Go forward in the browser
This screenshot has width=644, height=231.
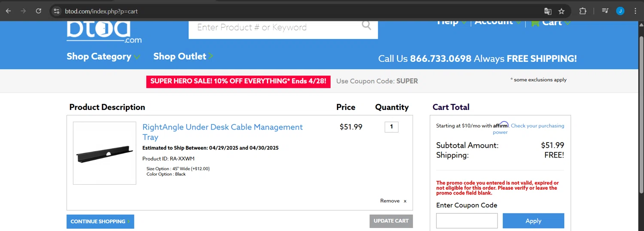coord(23,11)
